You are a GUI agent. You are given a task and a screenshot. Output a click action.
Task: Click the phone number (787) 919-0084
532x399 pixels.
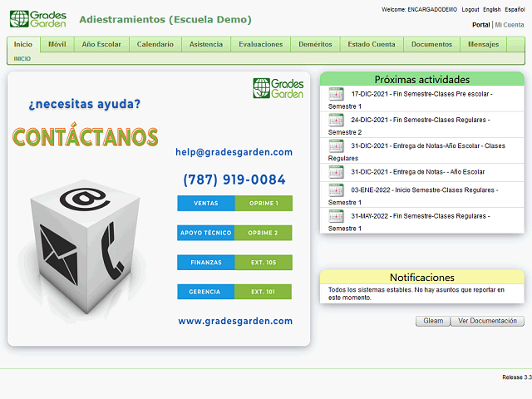point(234,180)
